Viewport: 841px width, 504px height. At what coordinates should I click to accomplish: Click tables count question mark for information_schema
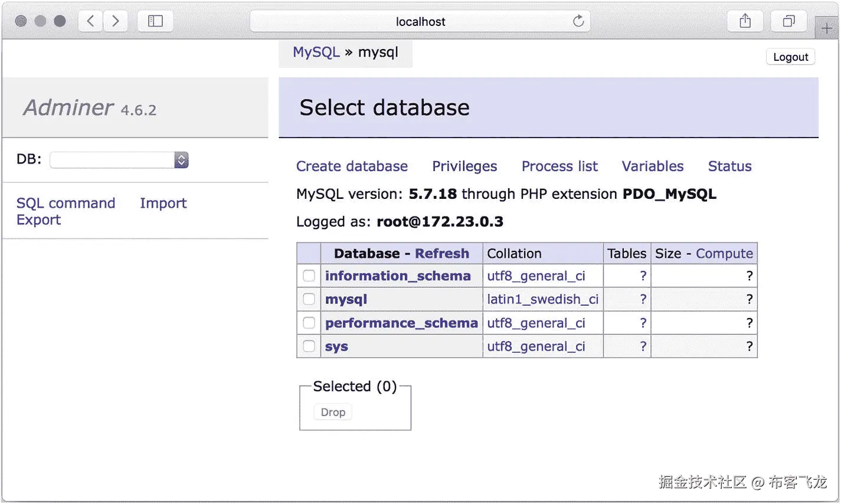point(643,276)
